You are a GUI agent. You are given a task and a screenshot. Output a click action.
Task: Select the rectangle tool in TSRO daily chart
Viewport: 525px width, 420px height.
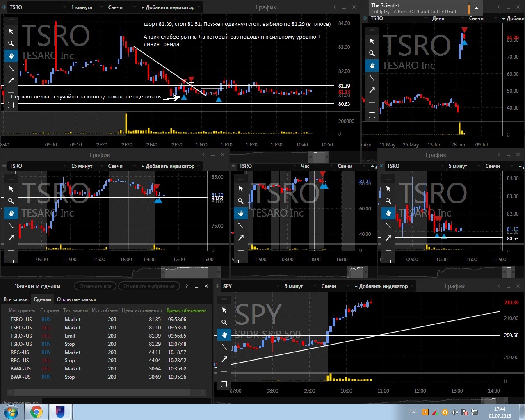tap(372, 115)
